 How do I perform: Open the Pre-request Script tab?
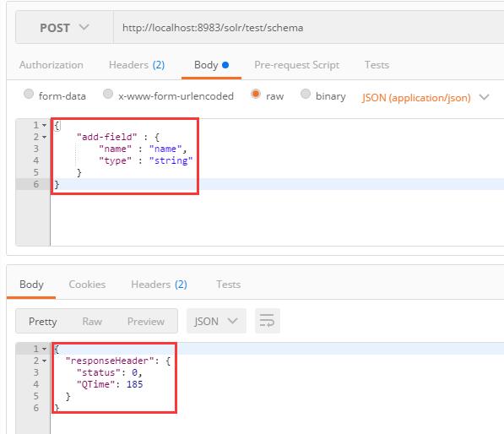coord(296,65)
